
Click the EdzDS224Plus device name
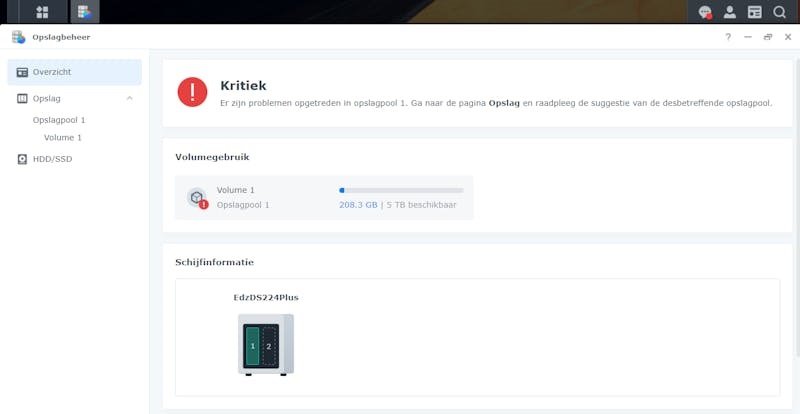pyautogui.click(x=266, y=298)
